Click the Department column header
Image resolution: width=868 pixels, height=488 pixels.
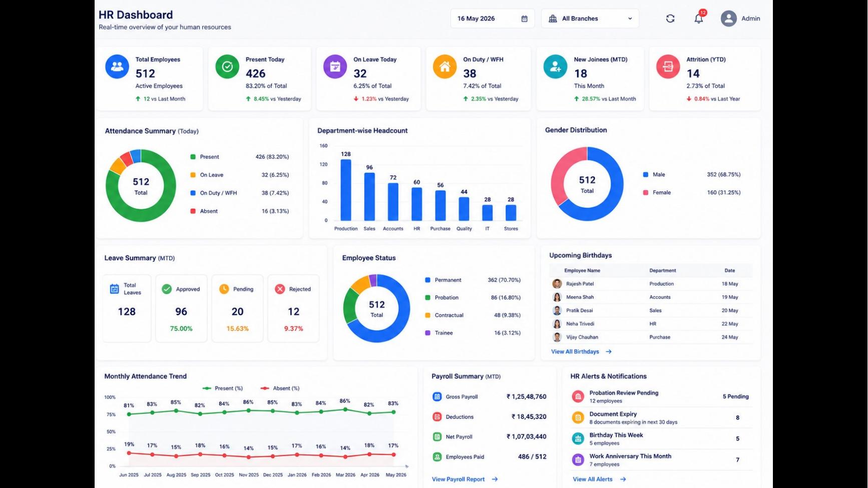point(663,270)
